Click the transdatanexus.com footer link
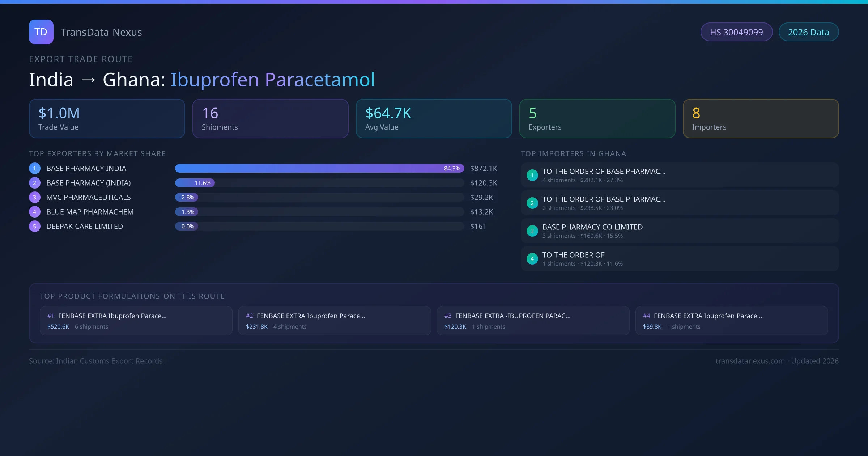The image size is (868, 456). pyautogui.click(x=750, y=361)
